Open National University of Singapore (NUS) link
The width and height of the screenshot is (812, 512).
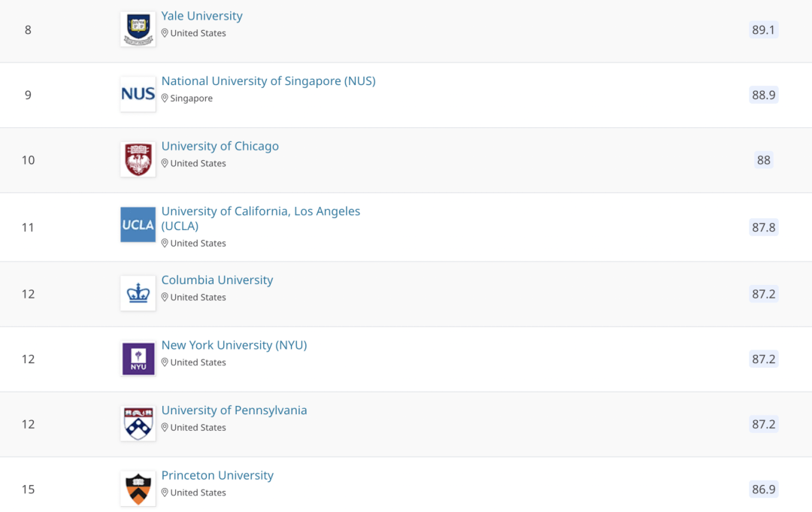(x=268, y=80)
